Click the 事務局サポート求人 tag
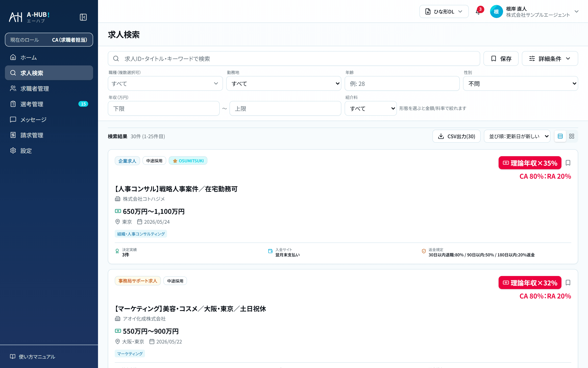 pos(138,281)
